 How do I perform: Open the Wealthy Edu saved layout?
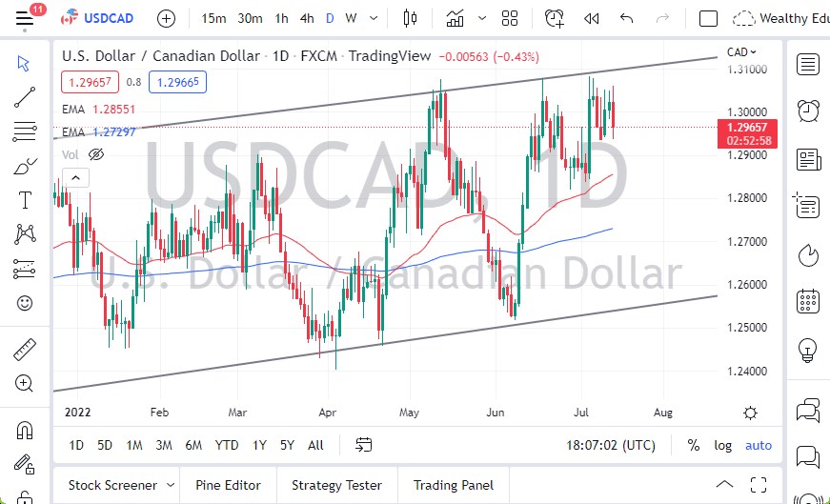[x=780, y=18]
